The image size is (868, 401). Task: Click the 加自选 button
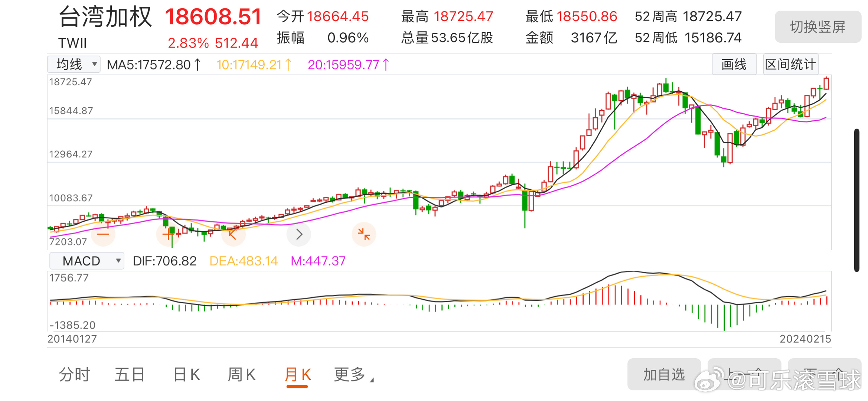pos(664,375)
